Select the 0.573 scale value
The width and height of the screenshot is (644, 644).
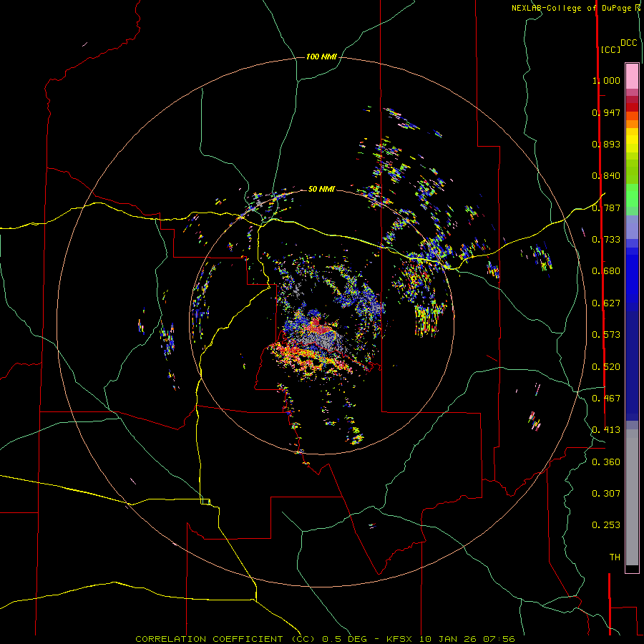click(606, 335)
